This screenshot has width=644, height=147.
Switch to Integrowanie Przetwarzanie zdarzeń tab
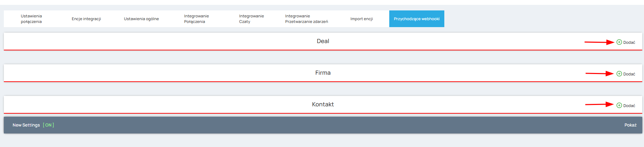[x=307, y=19]
